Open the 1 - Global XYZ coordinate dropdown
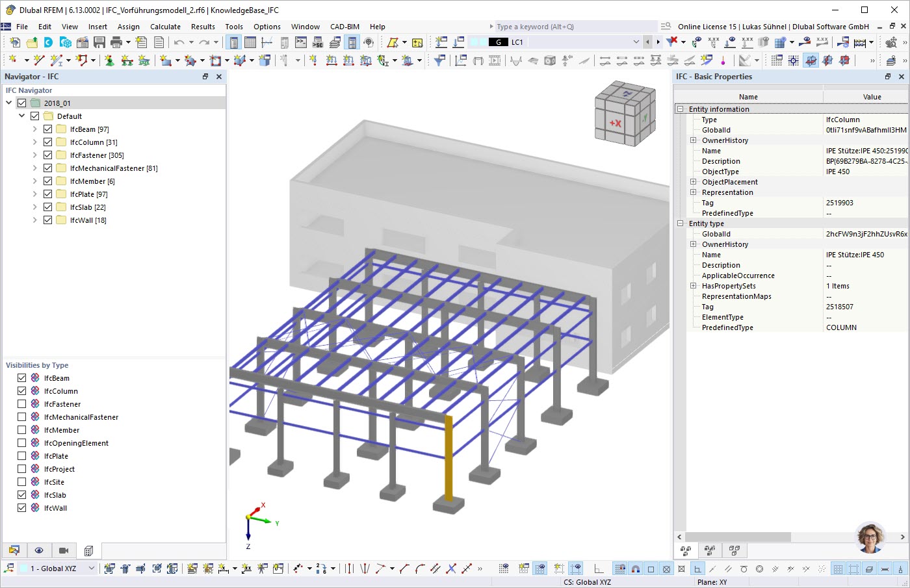The image size is (910, 588). (x=91, y=569)
